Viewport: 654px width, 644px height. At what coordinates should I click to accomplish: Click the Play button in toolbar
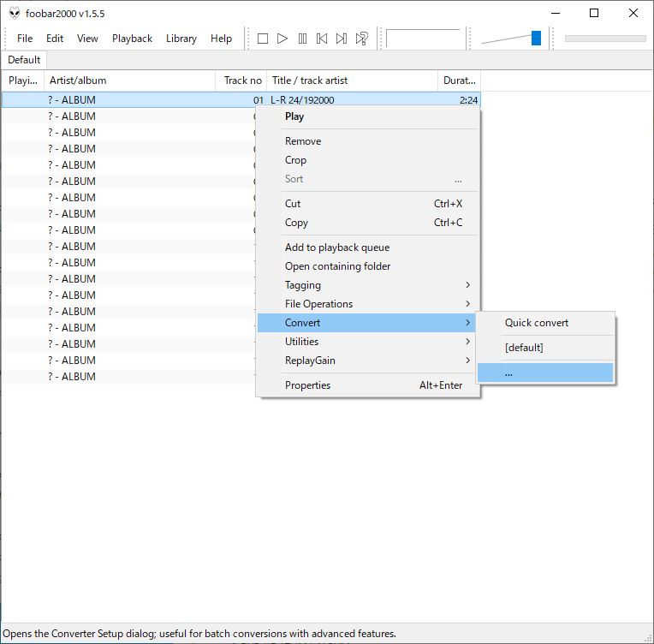(x=282, y=39)
